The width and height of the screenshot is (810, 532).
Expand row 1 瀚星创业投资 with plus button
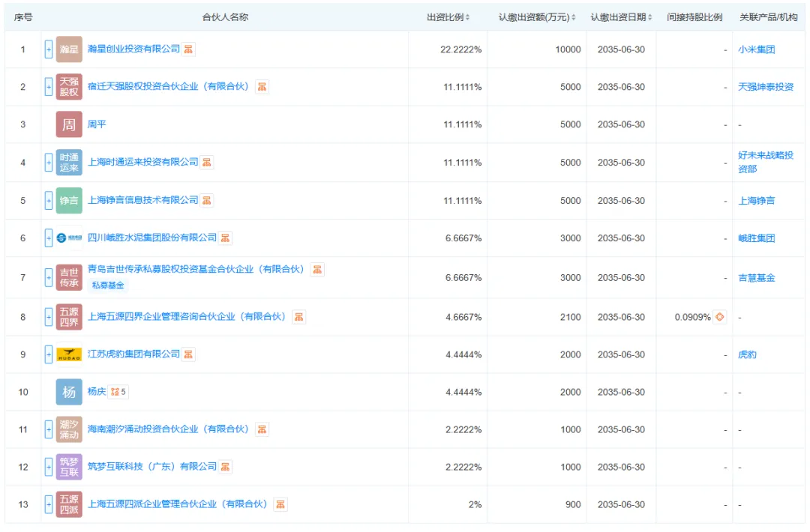click(49, 49)
